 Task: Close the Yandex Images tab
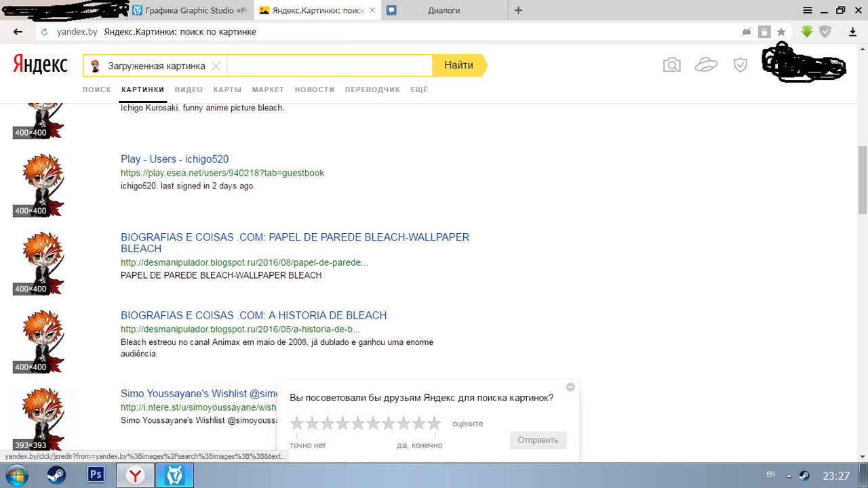coord(372,10)
